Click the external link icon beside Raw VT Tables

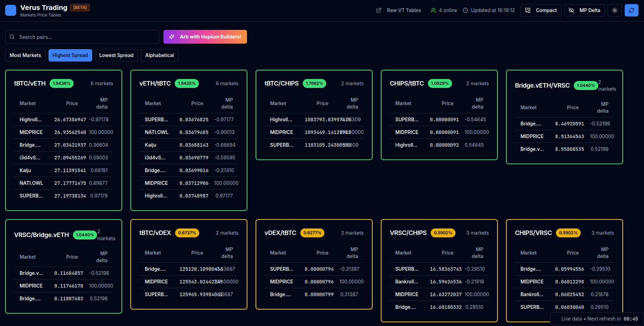tap(379, 10)
